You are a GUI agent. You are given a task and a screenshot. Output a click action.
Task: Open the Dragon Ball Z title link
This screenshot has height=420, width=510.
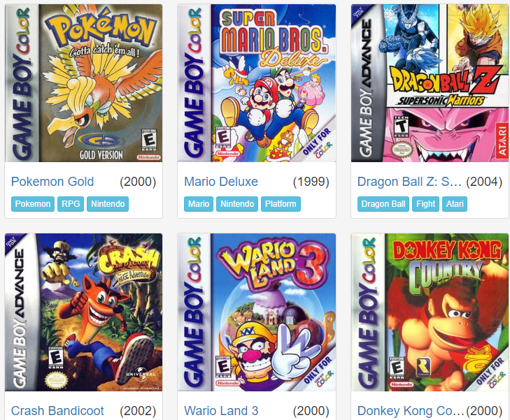[x=409, y=182]
